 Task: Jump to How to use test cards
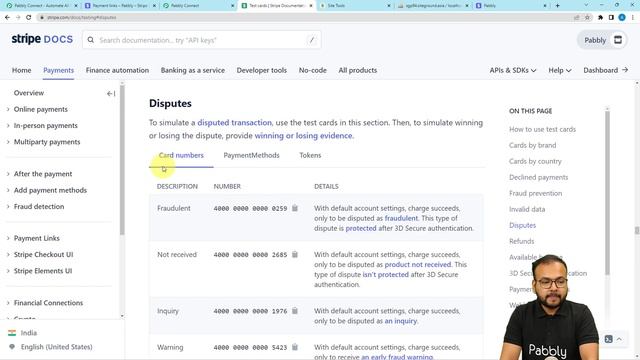(542, 129)
